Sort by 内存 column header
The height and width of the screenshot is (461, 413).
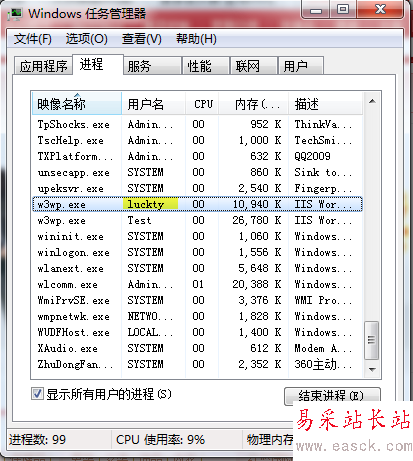pyautogui.click(x=253, y=104)
